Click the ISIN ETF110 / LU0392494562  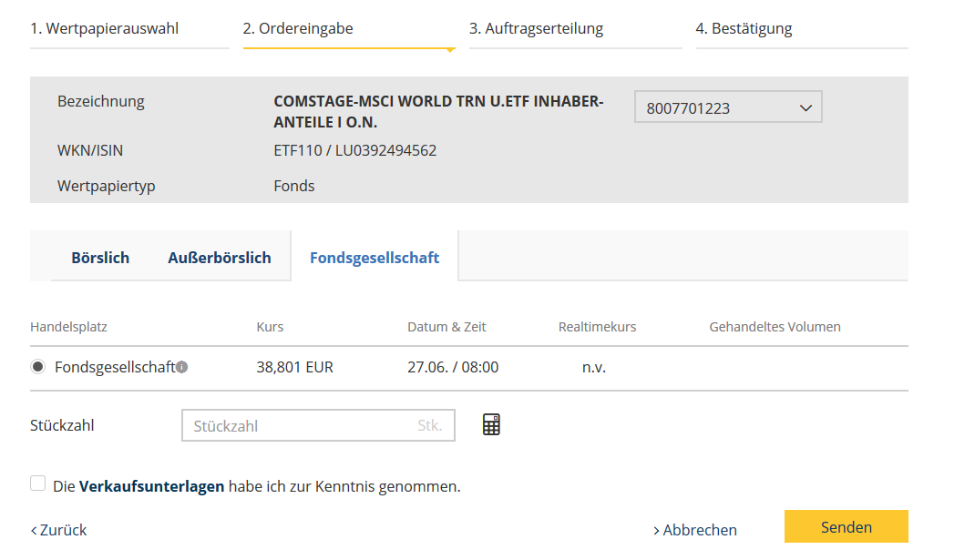click(355, 150)
